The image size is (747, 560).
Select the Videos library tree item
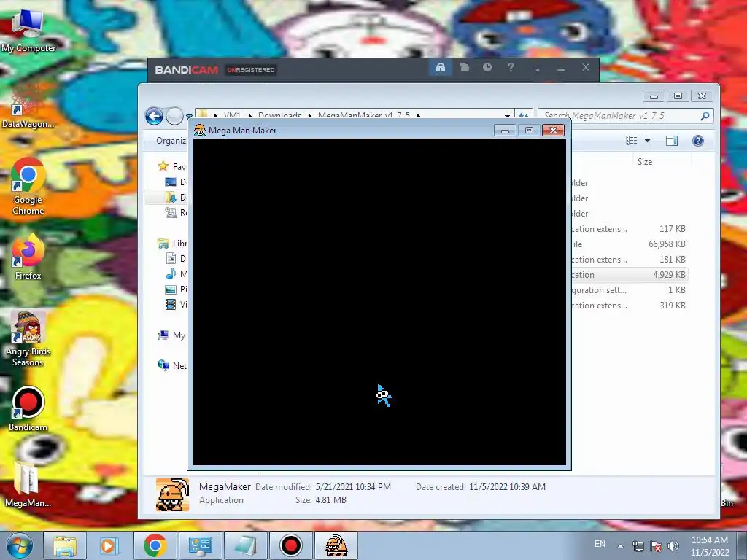[176, 304]
